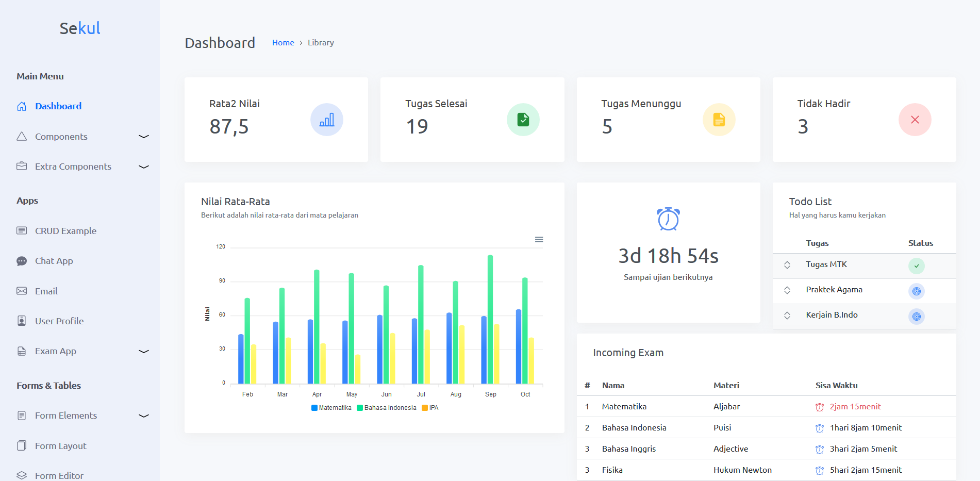Click the Sekul logo link
Image resolution: width=980 pixels, height=481 pixels.
80,28
